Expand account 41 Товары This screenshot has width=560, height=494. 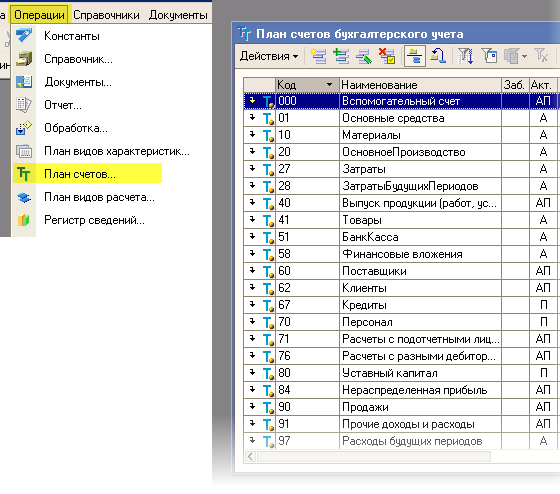point(252,219)
